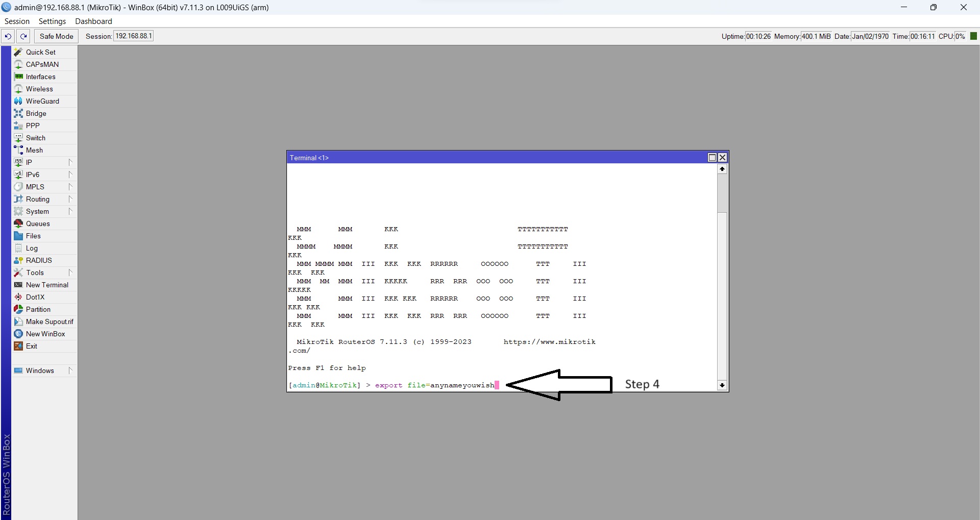
Task: Open the Dot1X icon
Action: tap(18, 297)
